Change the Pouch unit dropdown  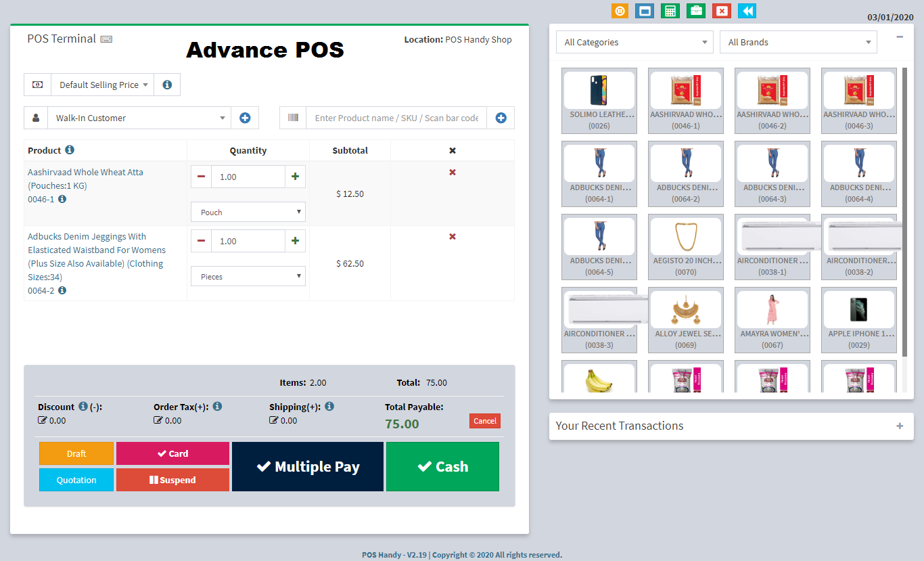click(x=248, y=212)
